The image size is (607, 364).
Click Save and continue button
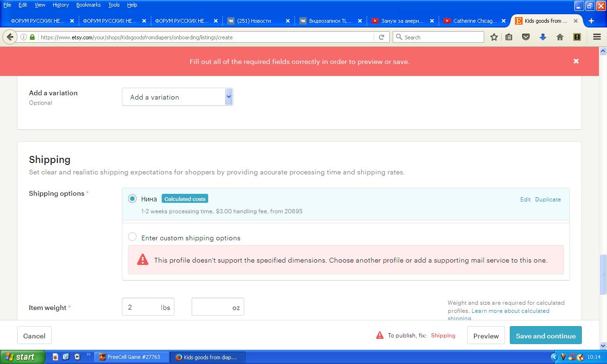click(x=545, y=336)
